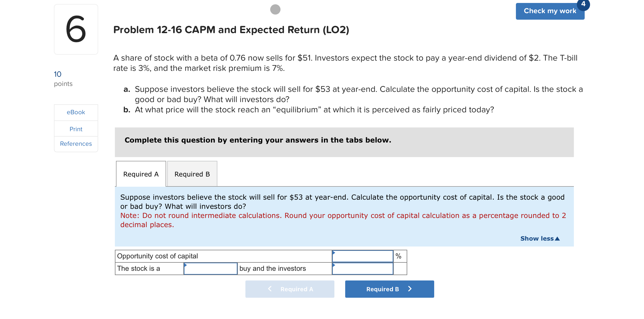Open the Print link
The width and height of the screenshot is (644, 319).
tap(76, 129)
